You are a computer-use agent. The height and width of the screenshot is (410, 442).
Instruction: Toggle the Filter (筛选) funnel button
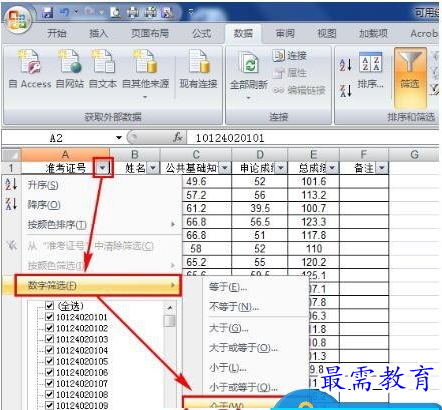pyautogui.click(x=410, y=77)
